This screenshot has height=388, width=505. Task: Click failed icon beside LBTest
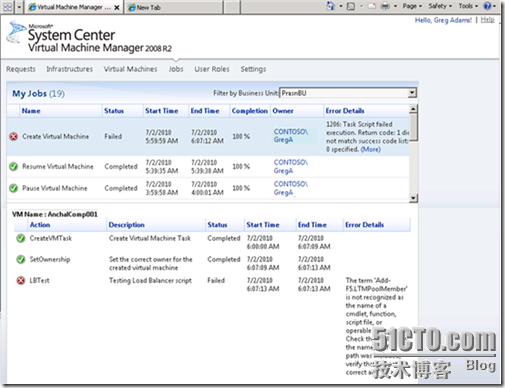click(21, 281)
